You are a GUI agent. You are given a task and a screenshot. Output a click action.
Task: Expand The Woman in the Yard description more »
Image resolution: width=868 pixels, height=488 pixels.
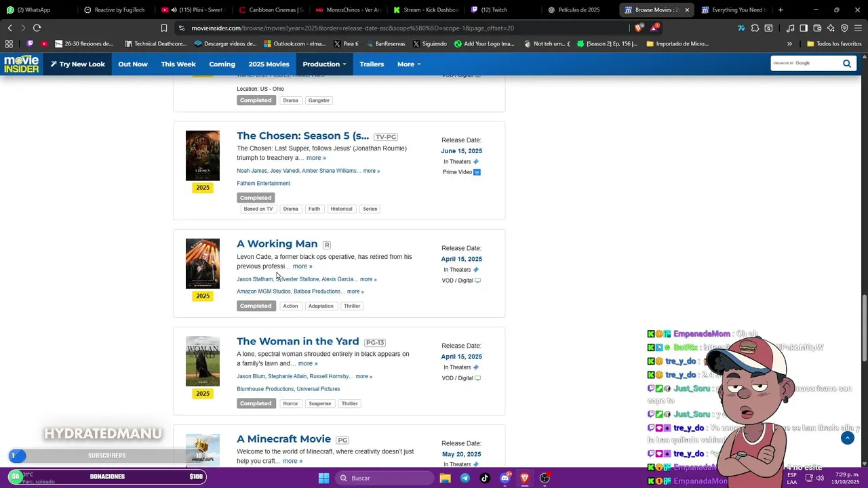coord(308,363)
